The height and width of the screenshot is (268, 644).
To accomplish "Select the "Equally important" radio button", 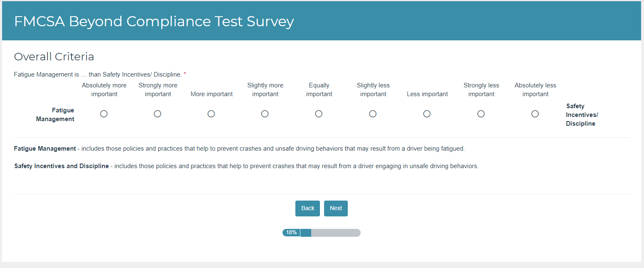I will [319, 114].
